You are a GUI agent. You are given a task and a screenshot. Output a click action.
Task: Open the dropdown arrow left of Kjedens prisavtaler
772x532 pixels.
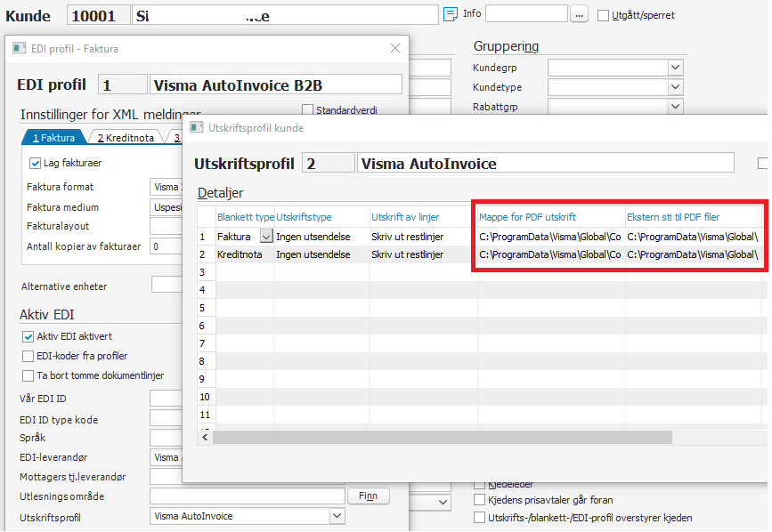click(443, 502)
